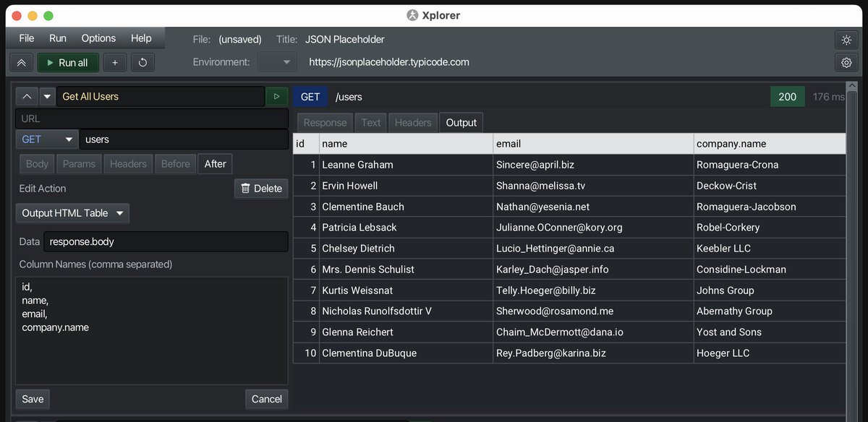This screenshot has height=422, width=868.
Task: Select the Output tab
Action: pyautogui.click(x=461, y=123)
